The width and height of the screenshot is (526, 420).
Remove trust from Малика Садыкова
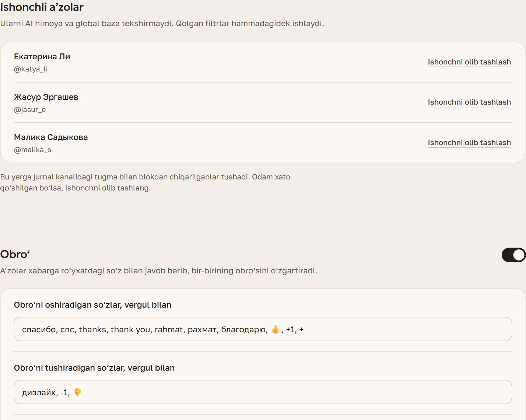pyautogui.click(x=469, y=143)
